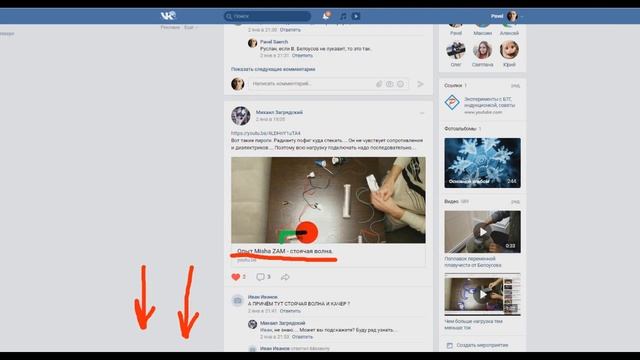Open 'Эксперименты с БТГ' YouTube link icon

[452, 102]
